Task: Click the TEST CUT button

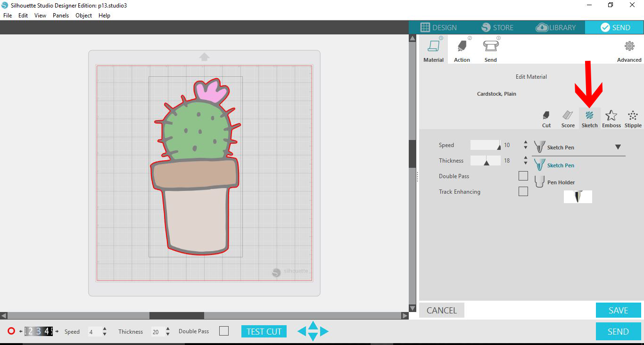Action: (264, 331)
